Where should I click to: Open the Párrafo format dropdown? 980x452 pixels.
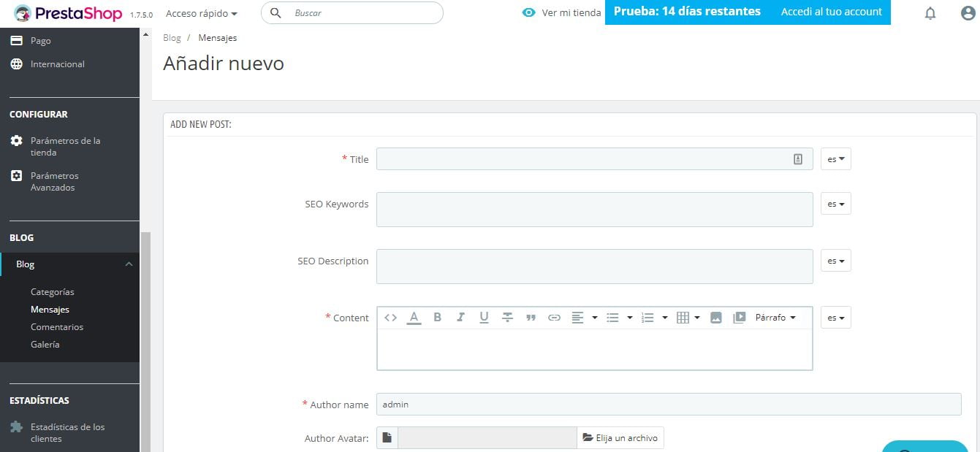(x=775, y=317)
